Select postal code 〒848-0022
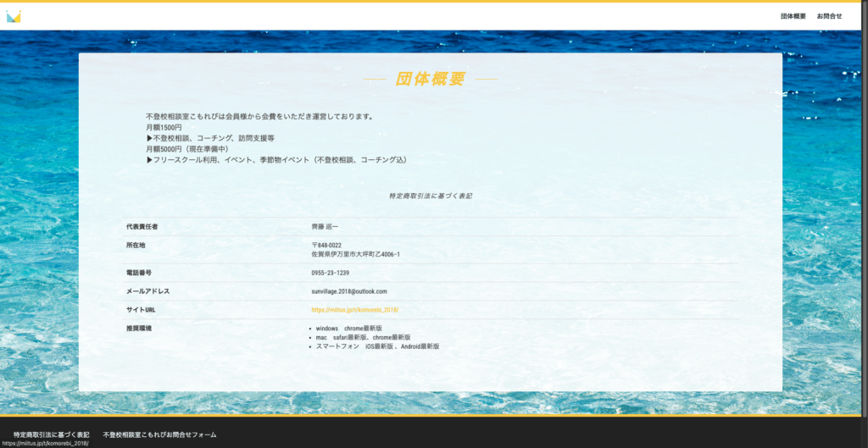The width and height of the screenshot is (868, 448). [x=326, y=245]
